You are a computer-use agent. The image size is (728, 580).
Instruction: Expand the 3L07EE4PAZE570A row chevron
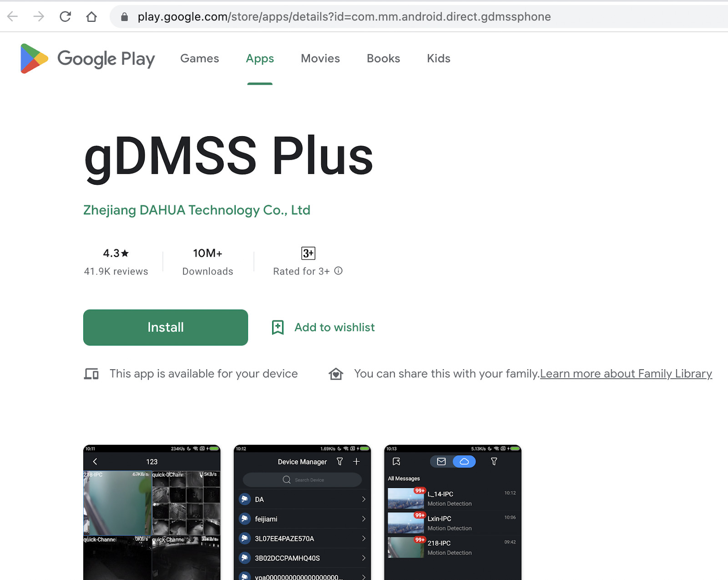tap(364, 539)
